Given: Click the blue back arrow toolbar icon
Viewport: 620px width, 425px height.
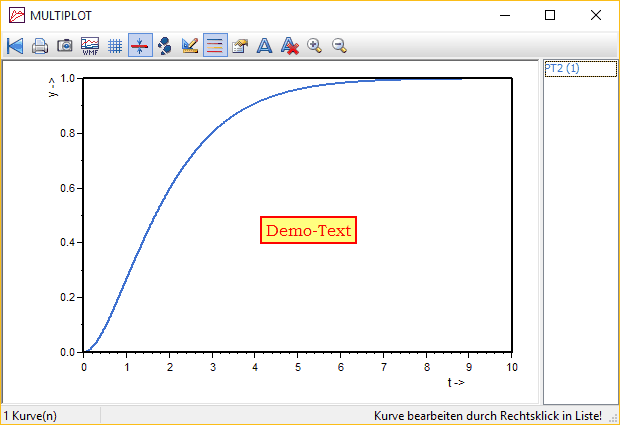Looking at the screenshot, I should pos(15,45).
